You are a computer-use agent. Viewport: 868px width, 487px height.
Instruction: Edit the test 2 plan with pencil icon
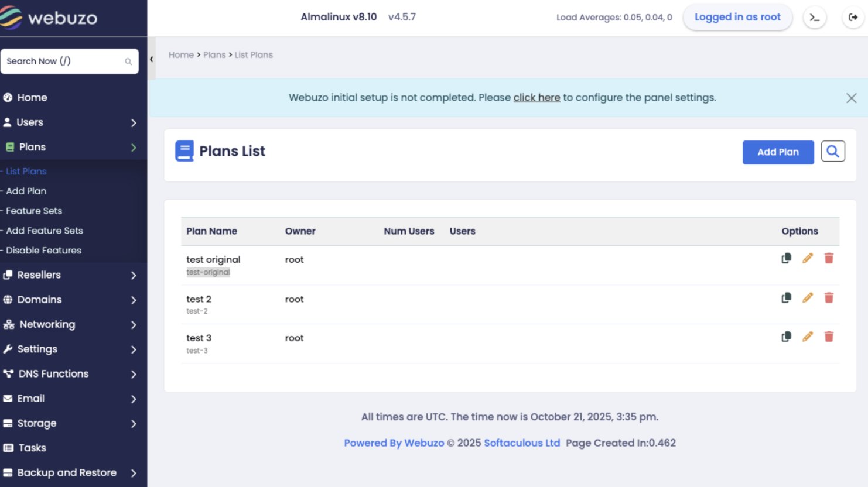tap(808, 298)
